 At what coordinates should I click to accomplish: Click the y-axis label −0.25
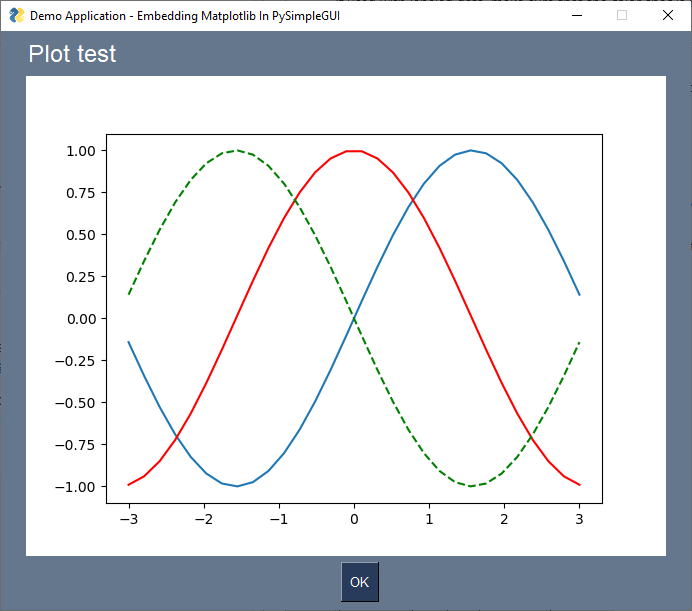(75, 361)
